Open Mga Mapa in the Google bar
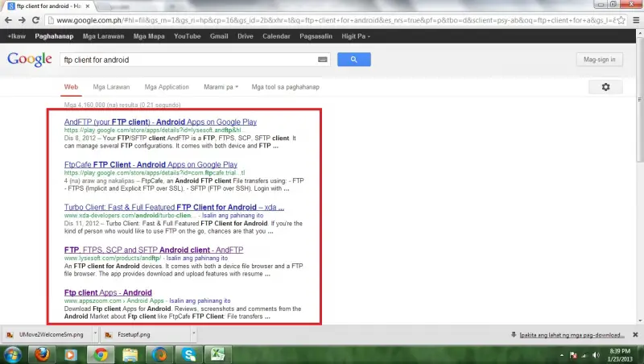This screenshot has width=644, height=364. [149, 36]
